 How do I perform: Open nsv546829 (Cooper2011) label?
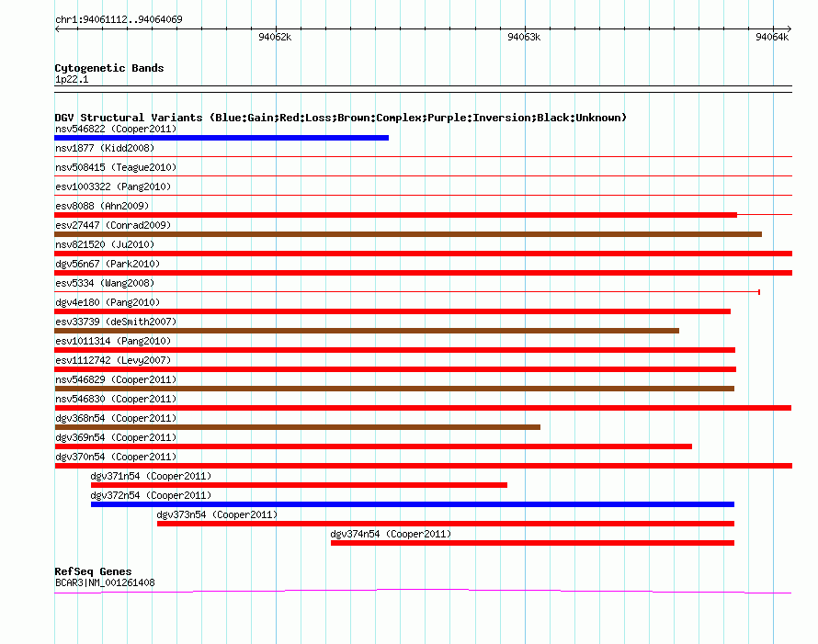click(116, 379)
